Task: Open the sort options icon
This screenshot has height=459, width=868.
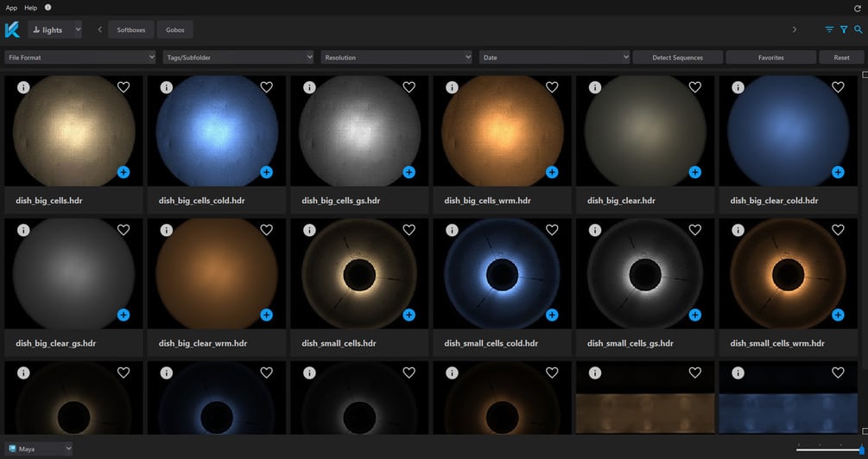Action: click(x=829, y=29)
